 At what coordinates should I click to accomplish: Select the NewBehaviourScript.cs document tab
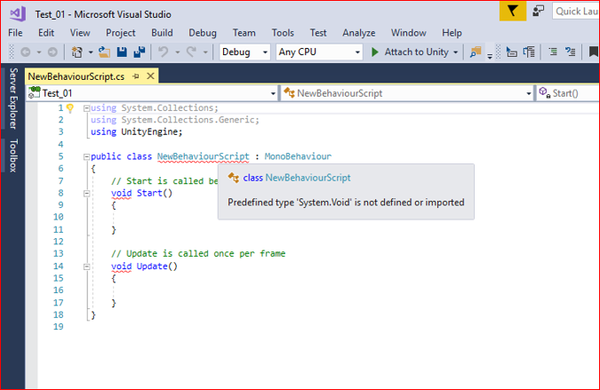coord(76,77)
